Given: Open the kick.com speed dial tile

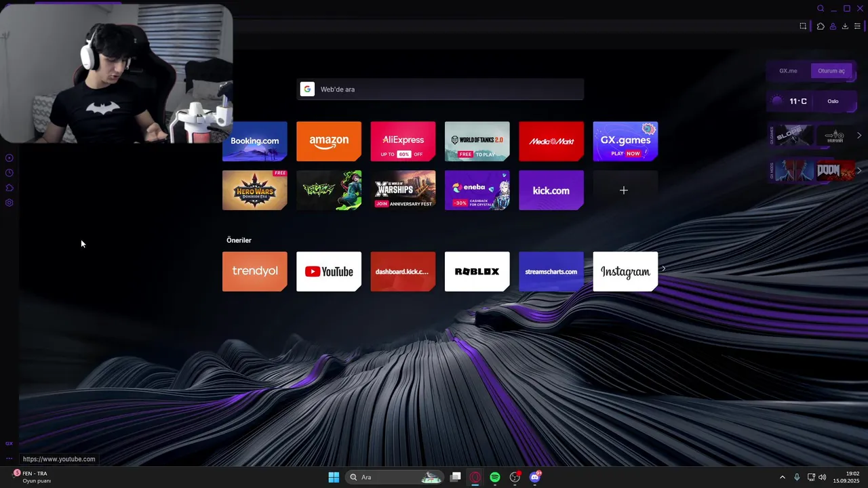Looking at the screenshot, I should tap(551, 190).
